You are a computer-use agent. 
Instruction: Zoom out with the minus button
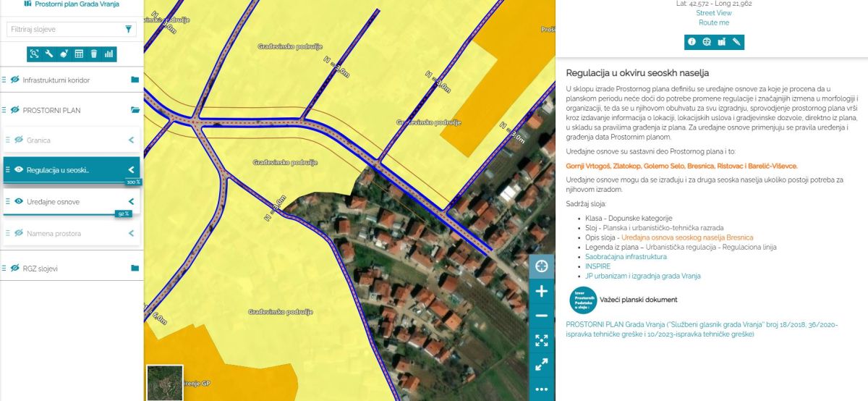(x=541, y=316)
